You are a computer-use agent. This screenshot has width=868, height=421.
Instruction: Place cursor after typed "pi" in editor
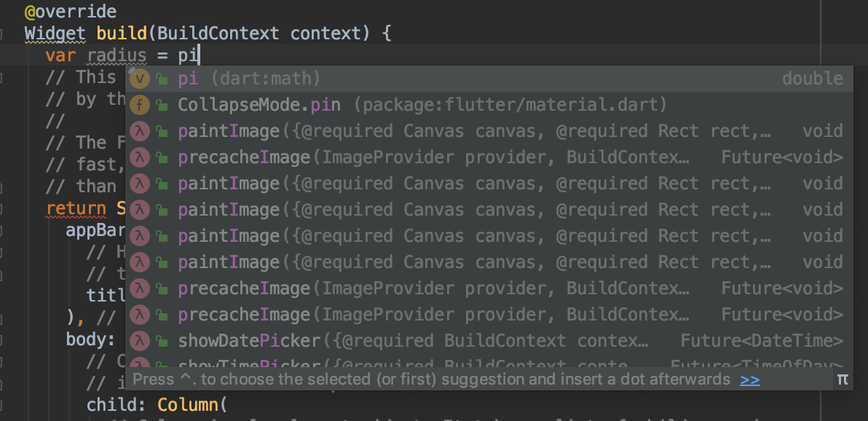coord(199,56)
